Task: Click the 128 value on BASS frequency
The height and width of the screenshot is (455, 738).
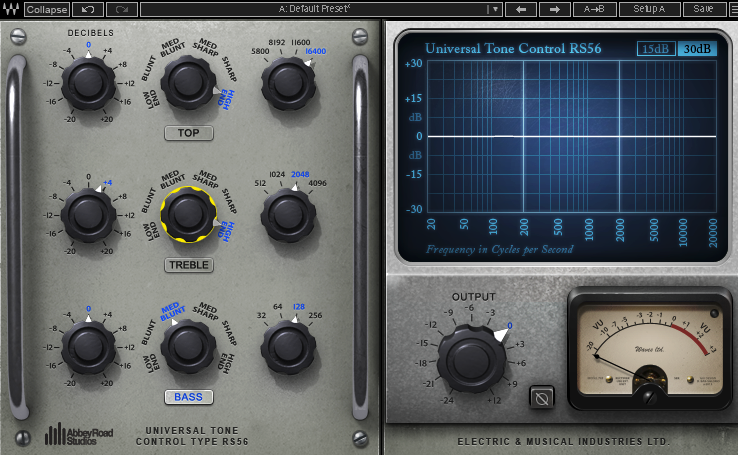Action: point(299,307)
